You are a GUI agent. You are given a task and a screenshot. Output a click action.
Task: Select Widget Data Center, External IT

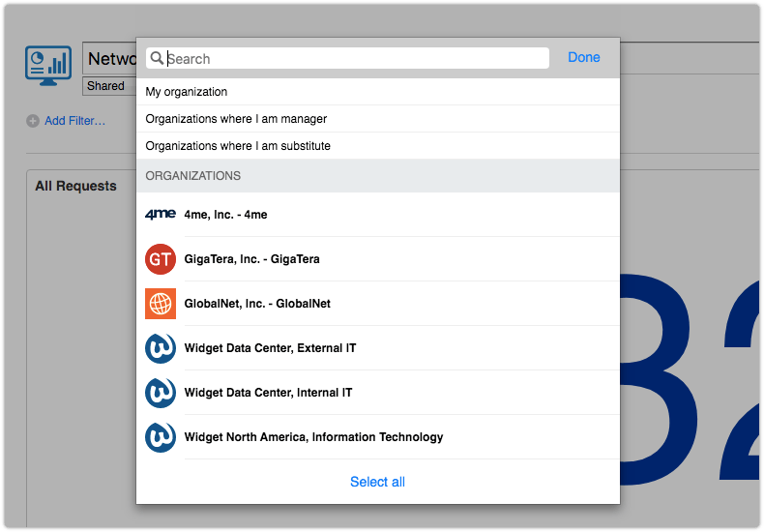pos(377,348)
